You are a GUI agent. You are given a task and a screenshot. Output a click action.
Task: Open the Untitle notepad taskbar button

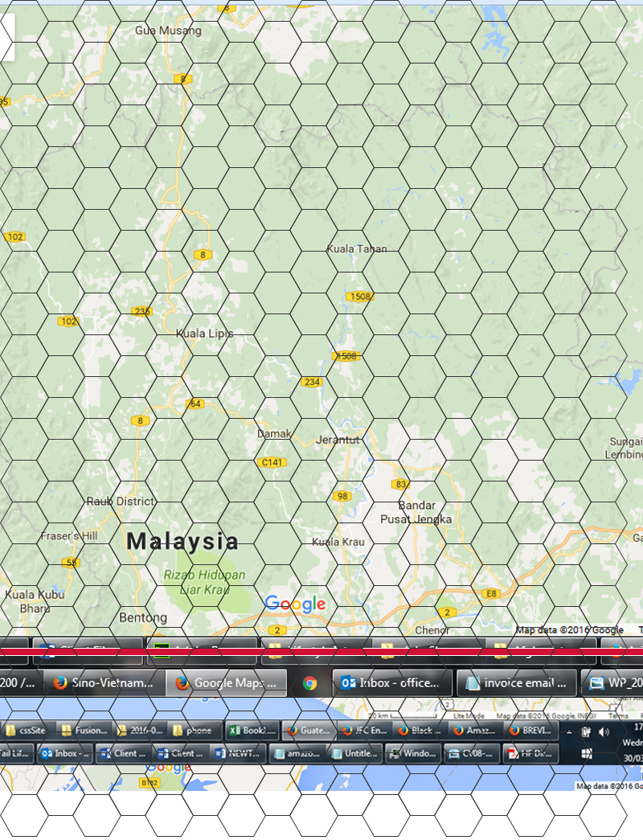point(354,753)
